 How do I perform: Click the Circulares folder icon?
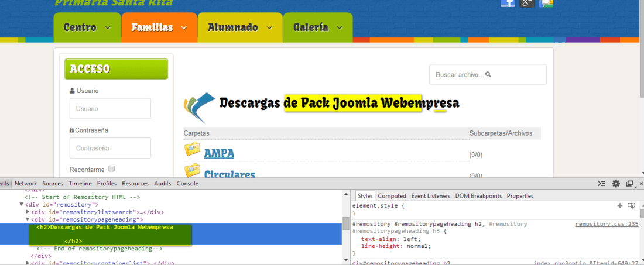tap(192, 170)
